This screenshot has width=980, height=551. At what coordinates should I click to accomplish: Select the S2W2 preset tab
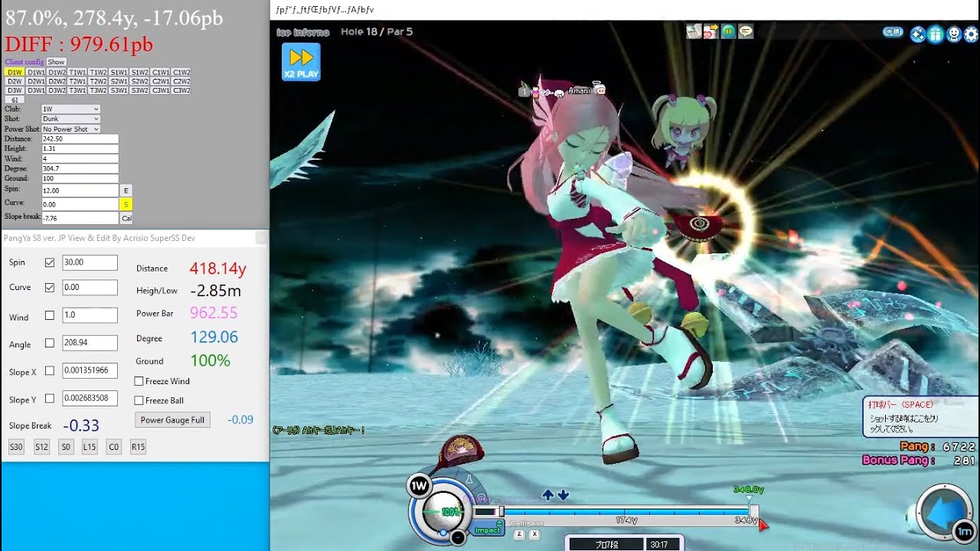(139, 81)
